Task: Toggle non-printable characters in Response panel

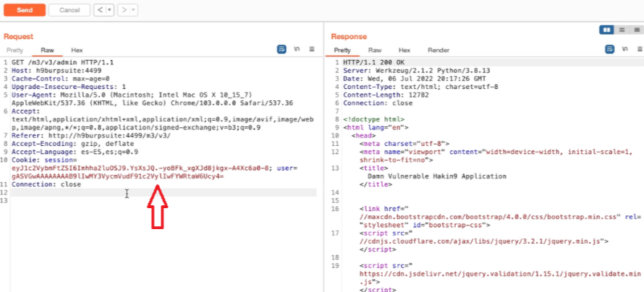Action: tap(625, 49)
